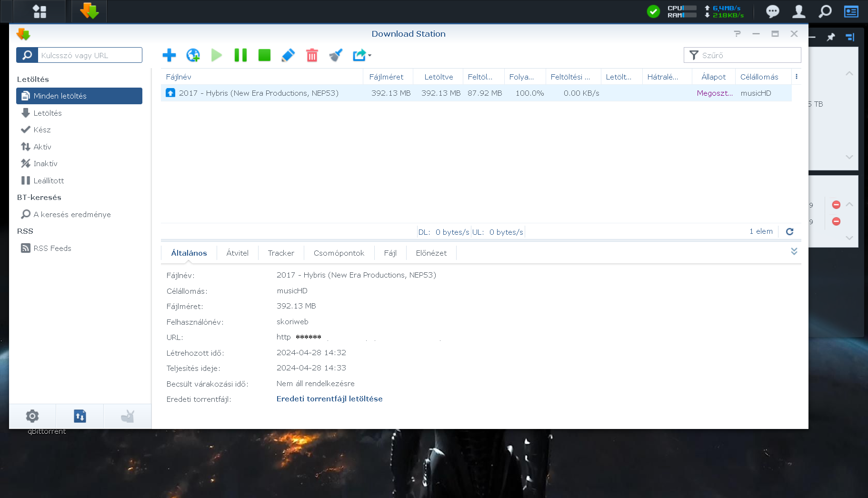Stop the task with green square button
The image size is (868, 498).
click(x=264, y=55)
